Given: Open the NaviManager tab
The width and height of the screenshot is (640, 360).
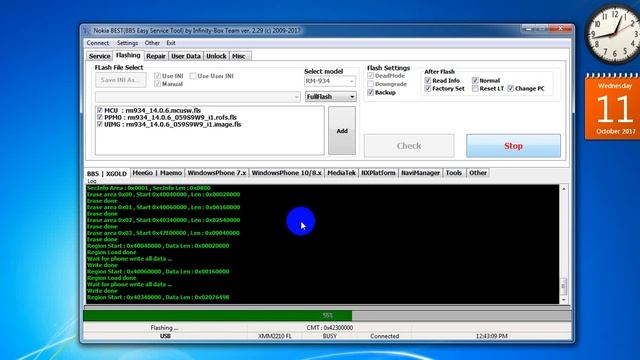Looking at the screenshot, I should (x=420, y=173).
